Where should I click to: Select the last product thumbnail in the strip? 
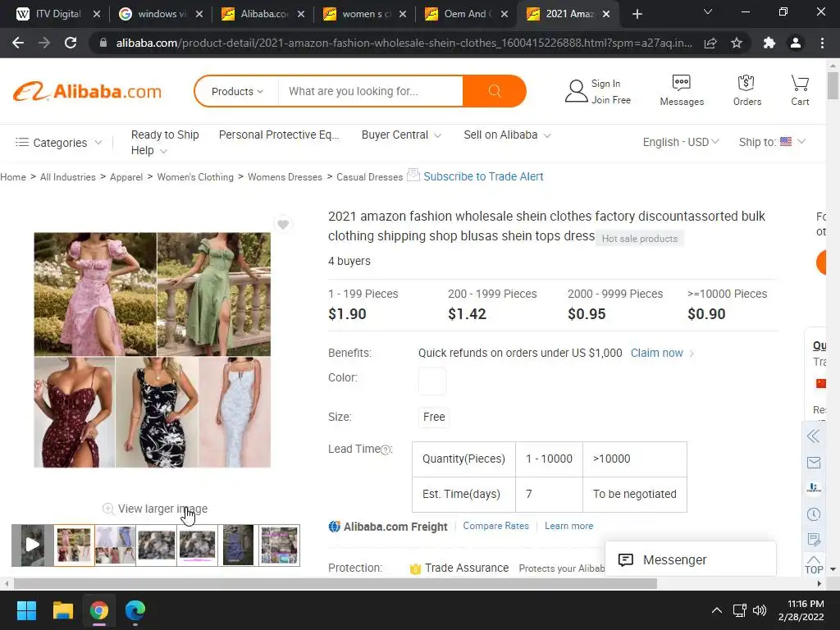[279, 545]
